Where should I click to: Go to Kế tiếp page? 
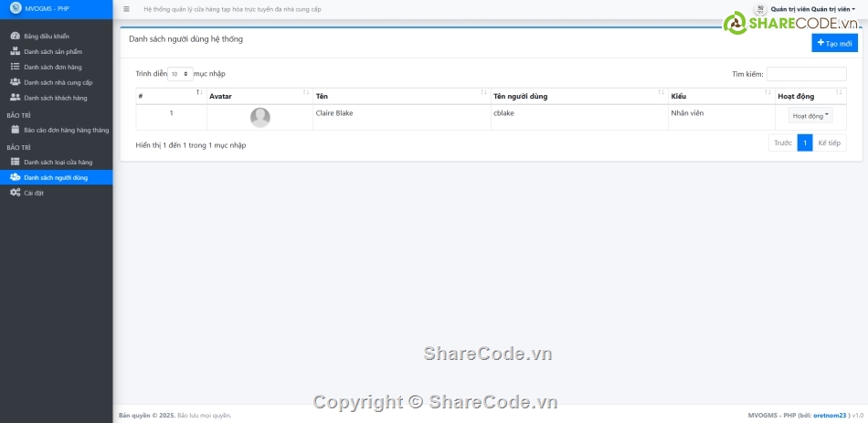coord(829,143)
